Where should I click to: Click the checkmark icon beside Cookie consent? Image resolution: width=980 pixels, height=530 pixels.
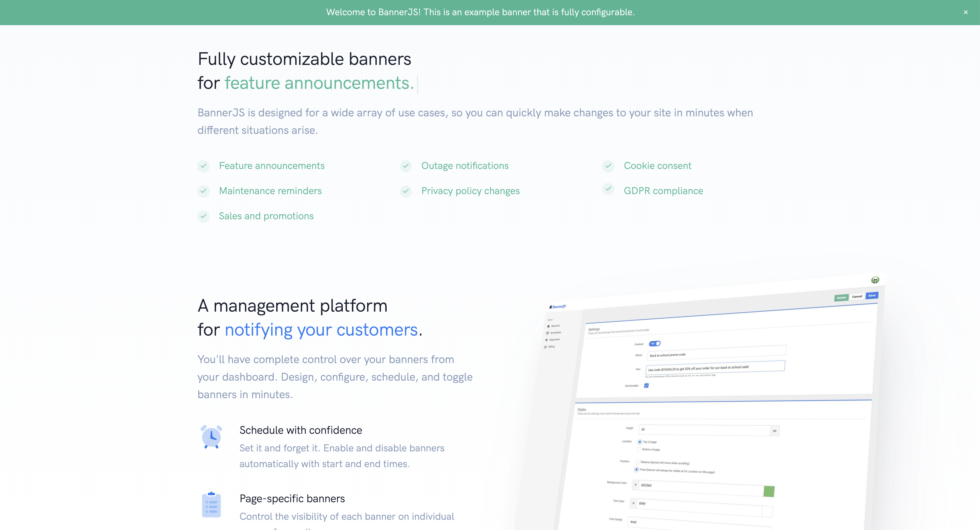[608, 166]
